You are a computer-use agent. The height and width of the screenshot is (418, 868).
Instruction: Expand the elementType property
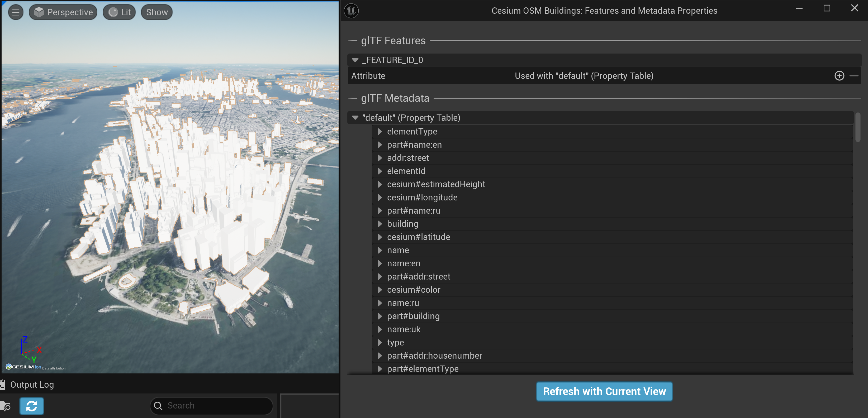380,132
